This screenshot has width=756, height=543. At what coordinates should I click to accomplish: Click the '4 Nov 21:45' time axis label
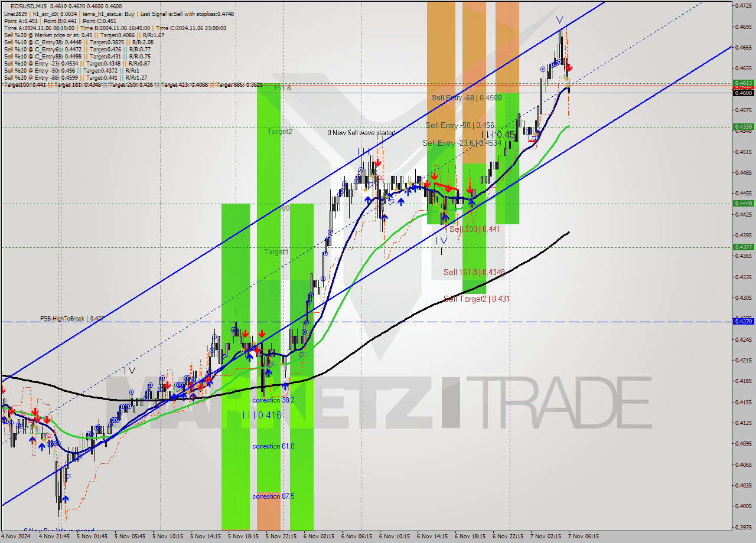(55, 537)
